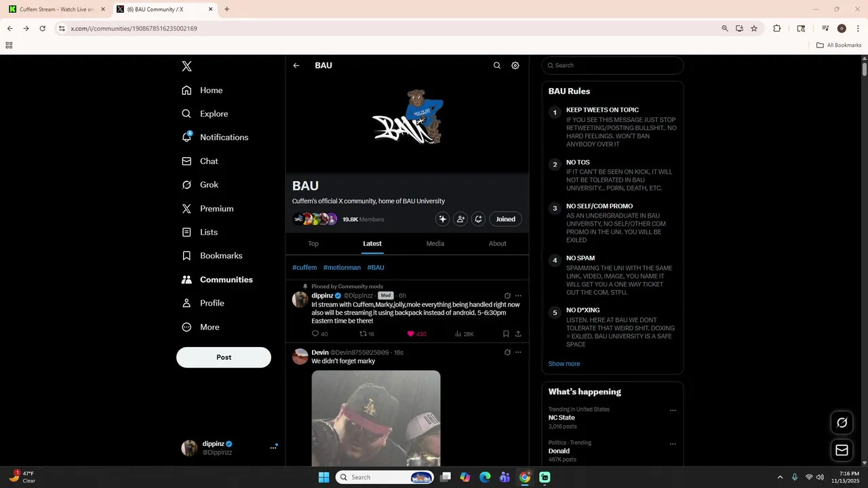Open Chat from the sidebar
The width and height of the screenshot is (868, 488).
click(x=200, y=161)
